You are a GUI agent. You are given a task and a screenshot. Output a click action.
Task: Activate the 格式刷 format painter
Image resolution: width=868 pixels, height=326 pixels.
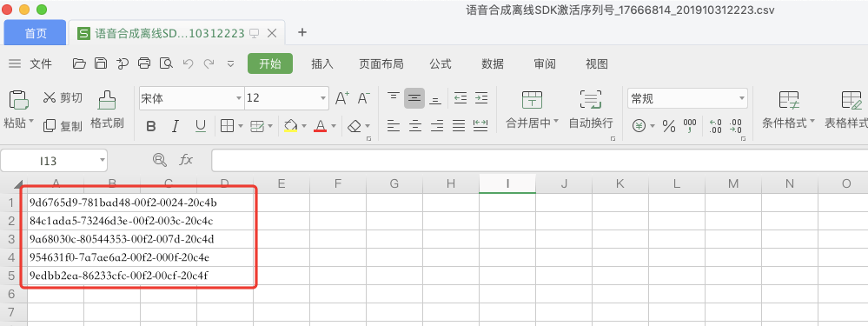point(107,110)
